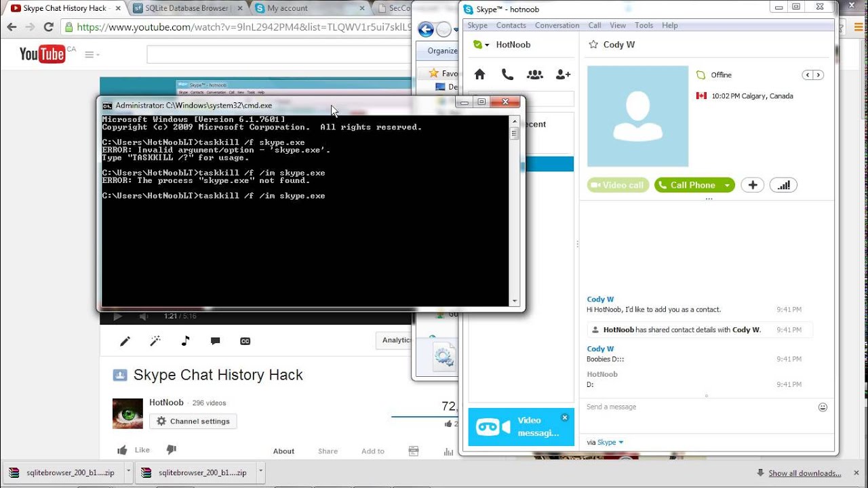Image resolution: width=868 pixels, height=488 pixels.
Task: Open YouTube Enhancements magic wand icon
Action: pyautogui.click(x=155, y=341)
